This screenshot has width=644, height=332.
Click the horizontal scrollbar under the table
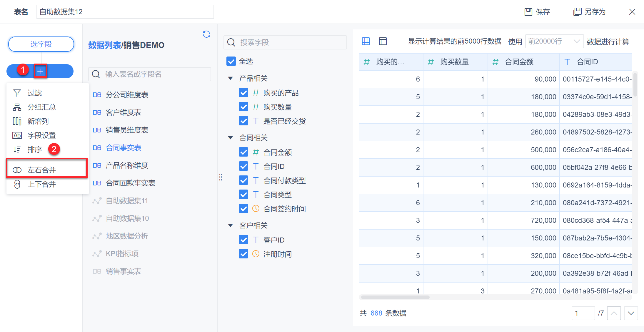[395, 297]
